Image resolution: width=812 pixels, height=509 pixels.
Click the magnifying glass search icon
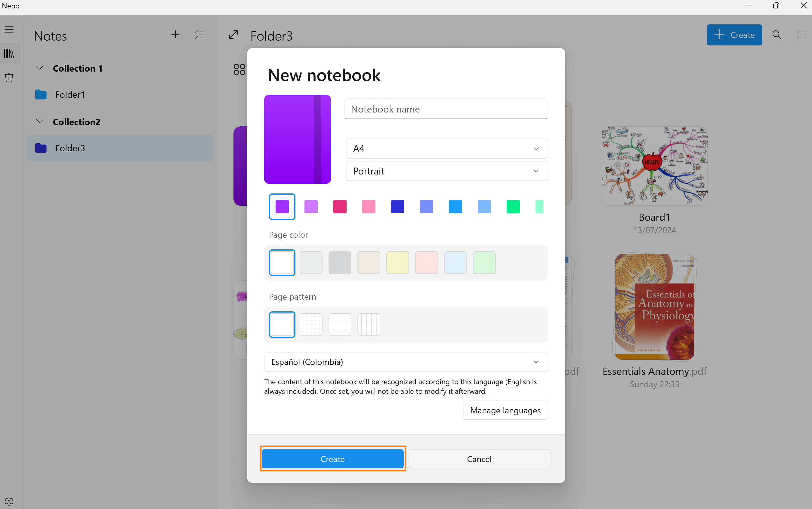coord(776,35)
